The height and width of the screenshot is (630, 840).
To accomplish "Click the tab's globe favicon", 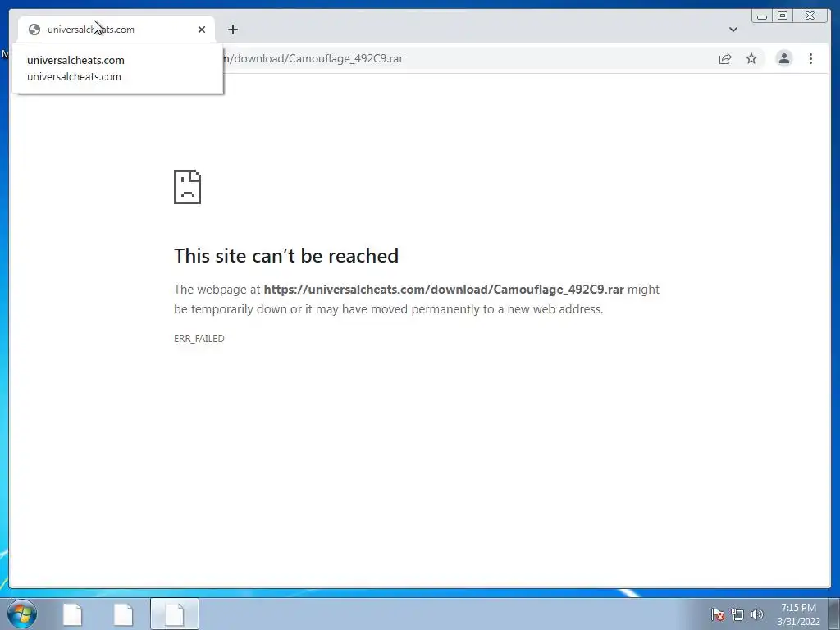I will tap(34, 30).
